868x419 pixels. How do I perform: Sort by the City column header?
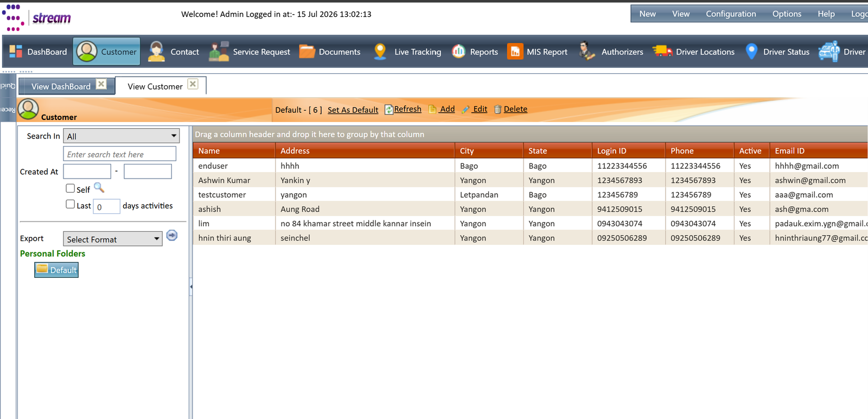point(489,151)
